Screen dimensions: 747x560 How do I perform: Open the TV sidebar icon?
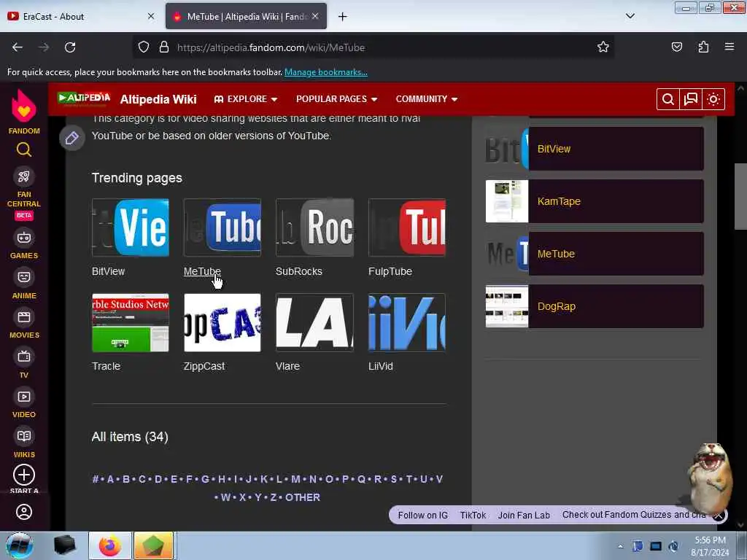pos(24,357)
